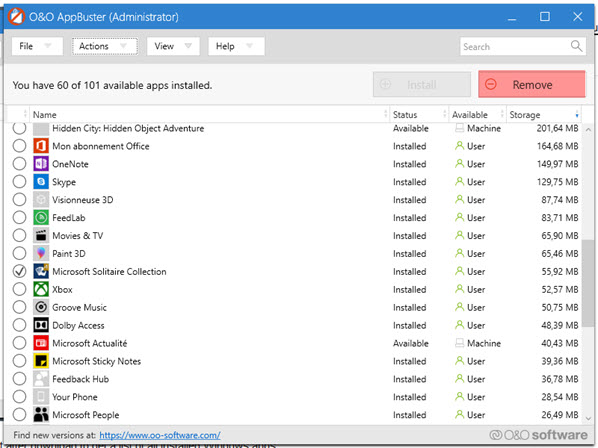
Task: Click the Skype app icon
Action: 41,182
